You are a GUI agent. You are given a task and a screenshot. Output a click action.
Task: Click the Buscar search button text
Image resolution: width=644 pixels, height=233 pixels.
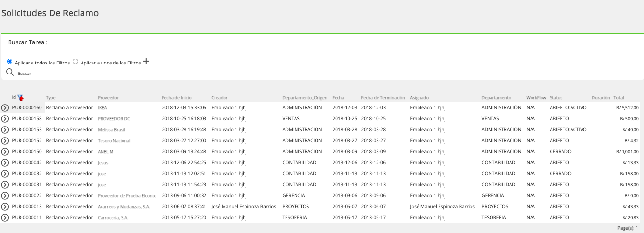click(24, 74)
